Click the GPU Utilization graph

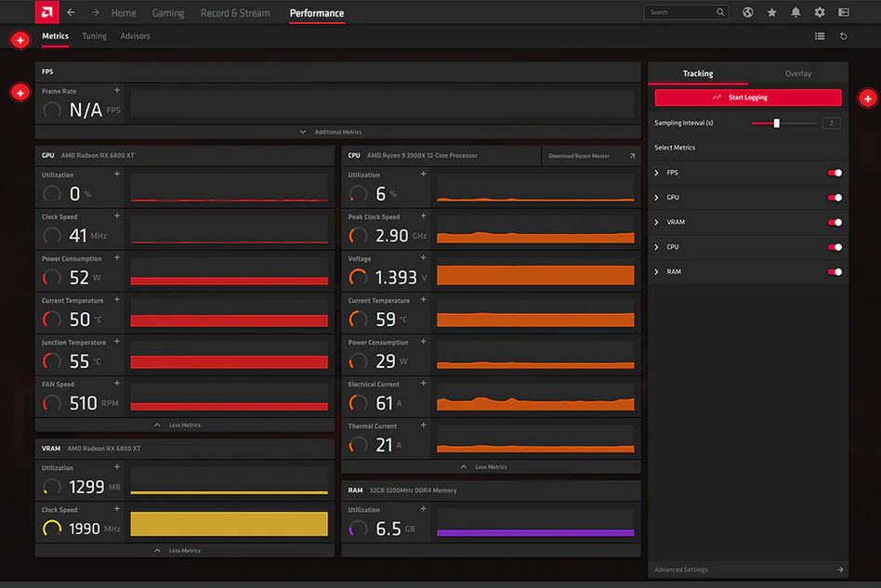point(230,188)
